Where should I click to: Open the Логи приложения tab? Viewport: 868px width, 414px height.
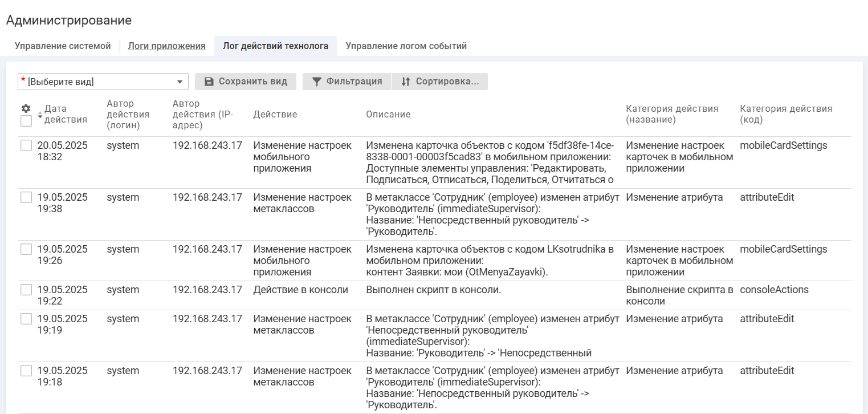(x=166, y=46)
